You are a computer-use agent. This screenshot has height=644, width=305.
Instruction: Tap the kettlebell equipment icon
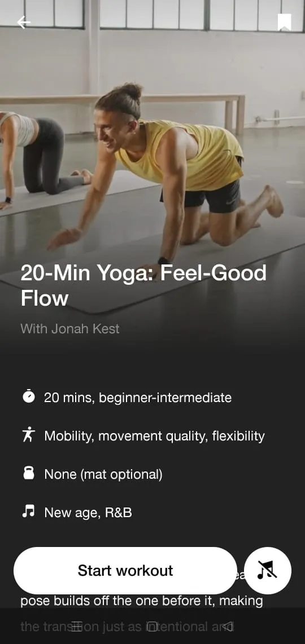pyautogui.click(x=28, y=474)
